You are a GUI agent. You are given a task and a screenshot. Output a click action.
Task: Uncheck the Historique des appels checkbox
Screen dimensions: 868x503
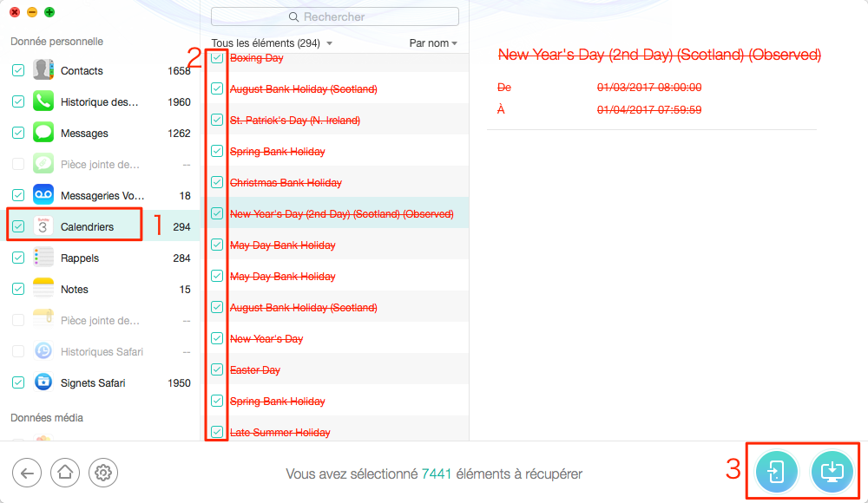click(x=18, y=101)
